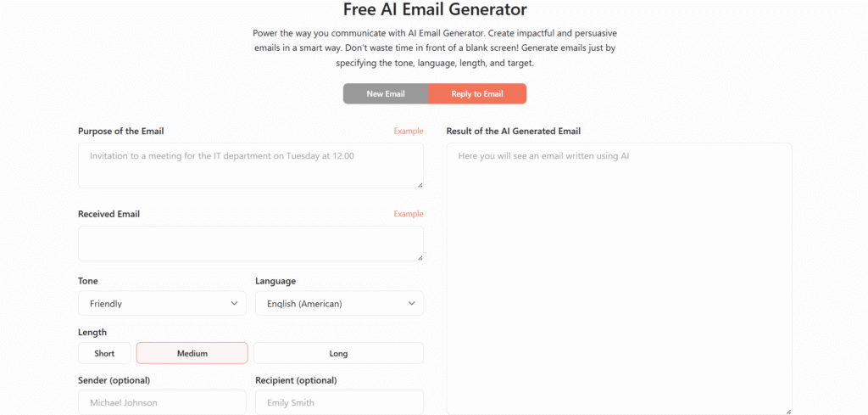Image resolution: width=868 pixels, height=415 pixels.
Task: Switch to the New Email tab
Action: (386, 93)
